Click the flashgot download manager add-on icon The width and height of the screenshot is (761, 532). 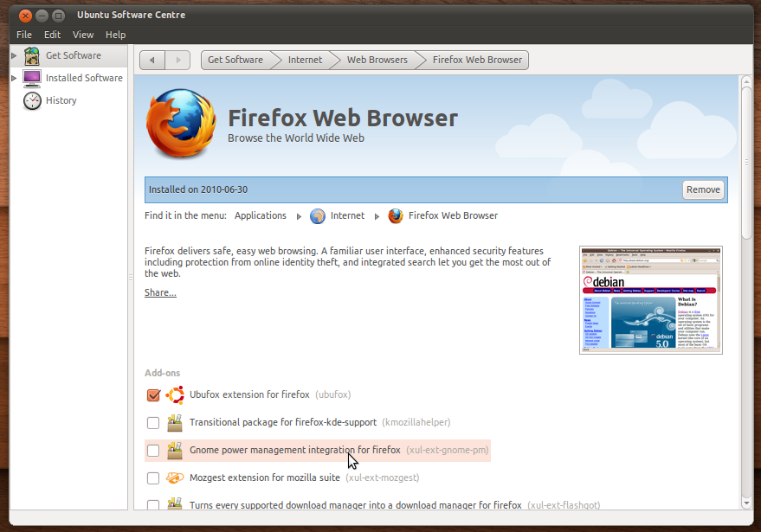(x=173, y=504)
